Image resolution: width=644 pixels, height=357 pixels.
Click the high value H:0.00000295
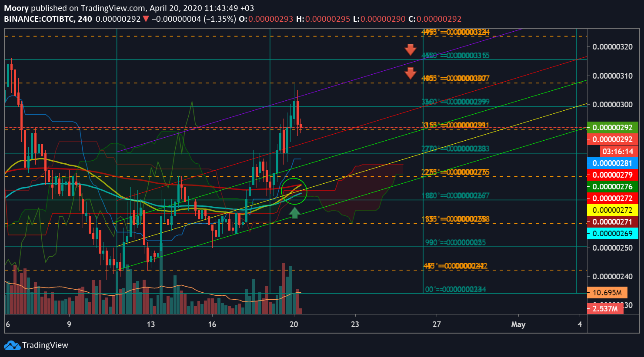[x=323, y=19]
